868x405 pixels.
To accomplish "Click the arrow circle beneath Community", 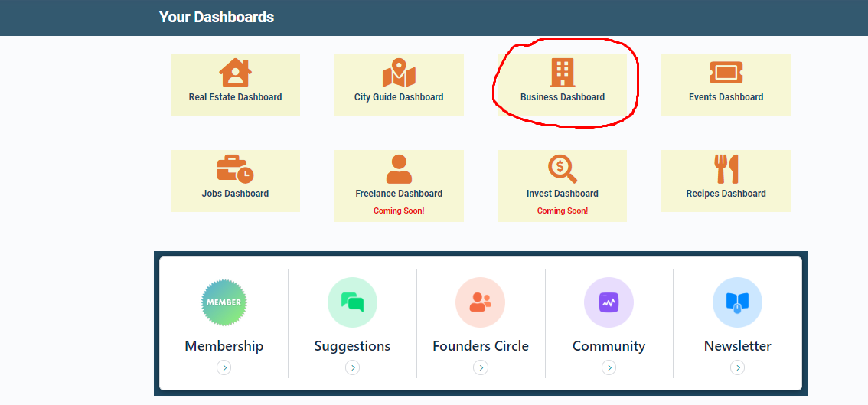I will point(609,367).
